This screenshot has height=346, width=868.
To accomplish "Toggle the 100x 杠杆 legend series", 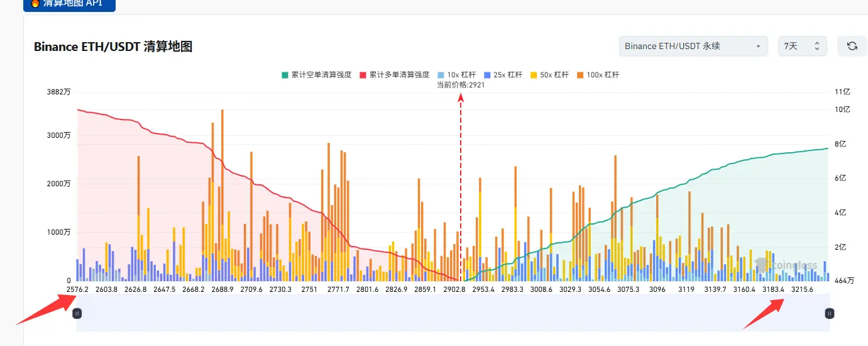I will click(598, 75).
